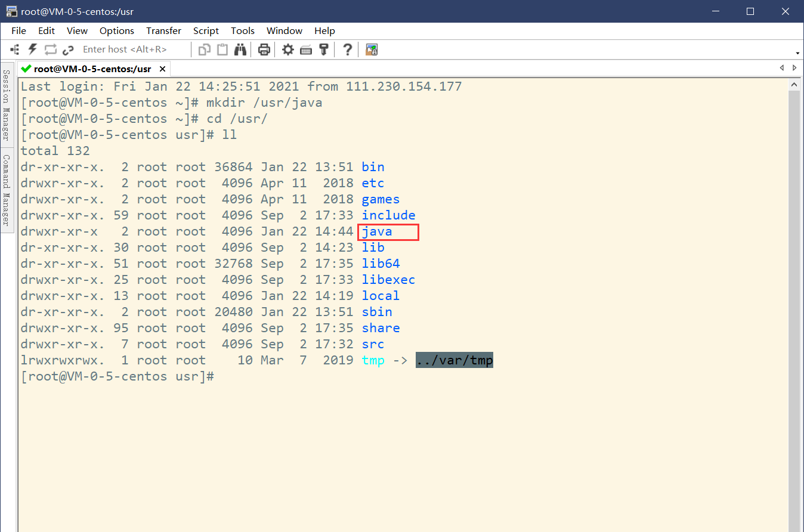
Task: Open the Transfer menu
Action: coord(163,30)
